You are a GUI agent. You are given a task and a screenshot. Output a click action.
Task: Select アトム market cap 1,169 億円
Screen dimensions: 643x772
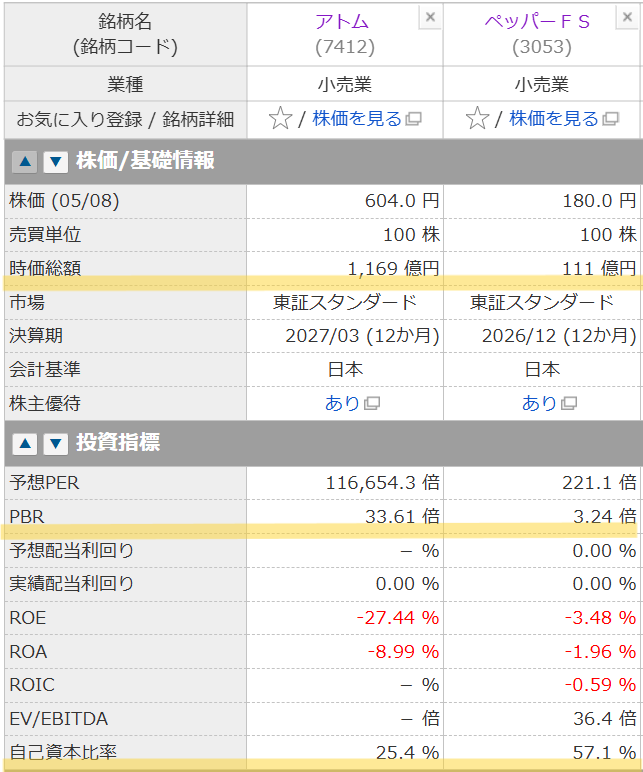pos(394,268)
